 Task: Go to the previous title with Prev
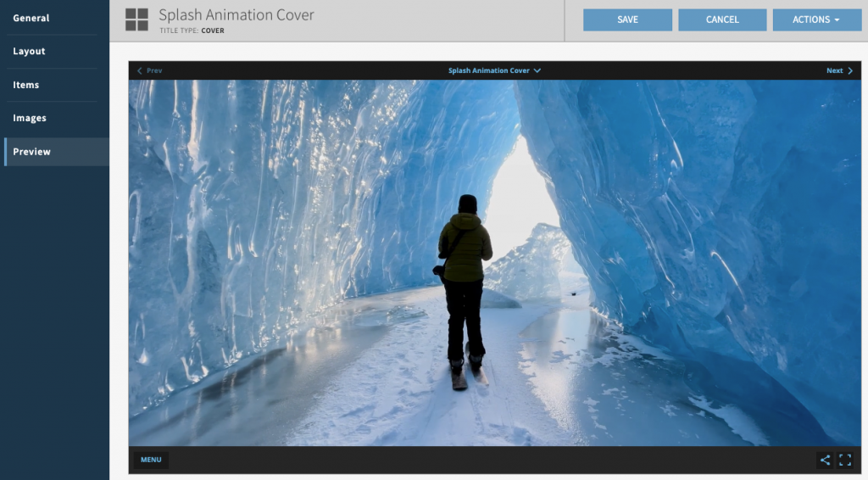[149, 70]
